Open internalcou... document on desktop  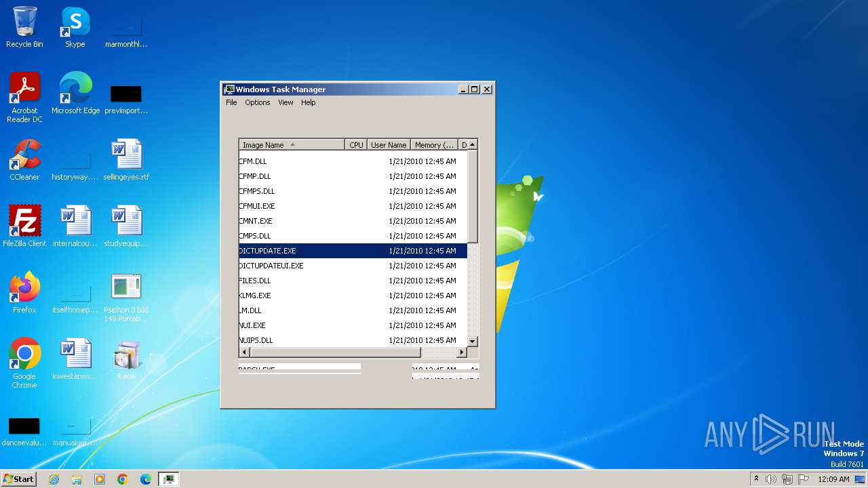coord(75,226)
